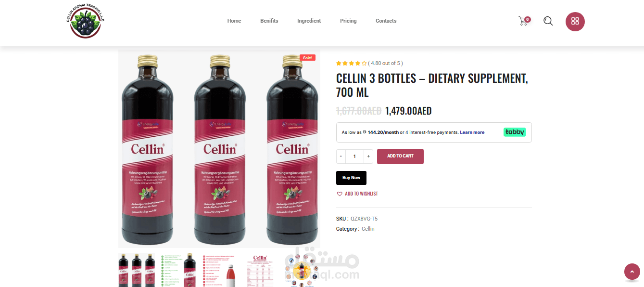This screenshot has width=644, height=287.
Task: Decrease quantity with the minus button
Action: [x=341, y=156]
